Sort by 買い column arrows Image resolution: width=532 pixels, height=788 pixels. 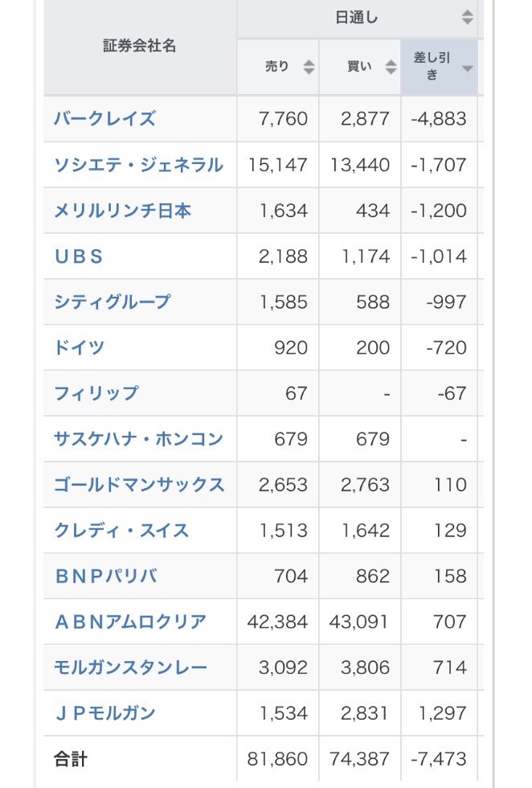coord(391,67)
